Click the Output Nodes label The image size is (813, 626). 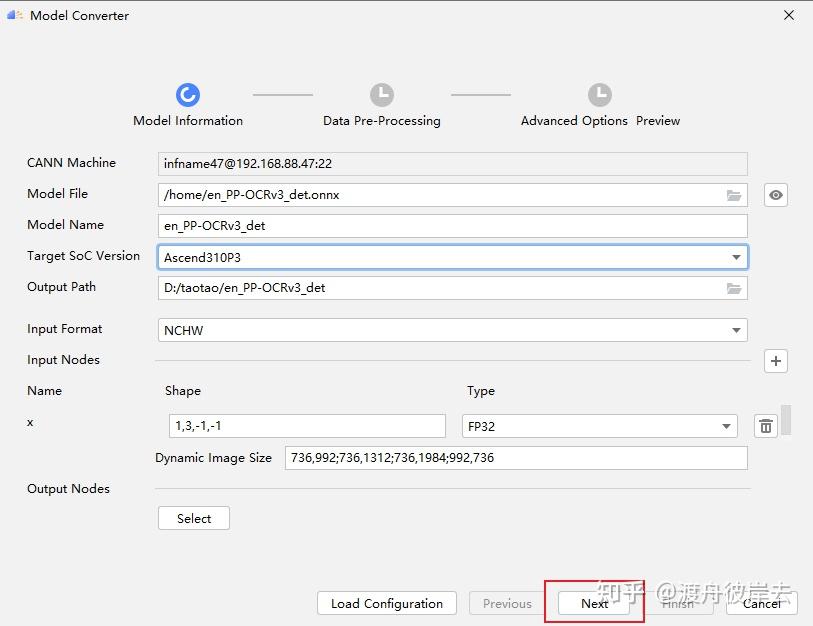pos(68,489)
